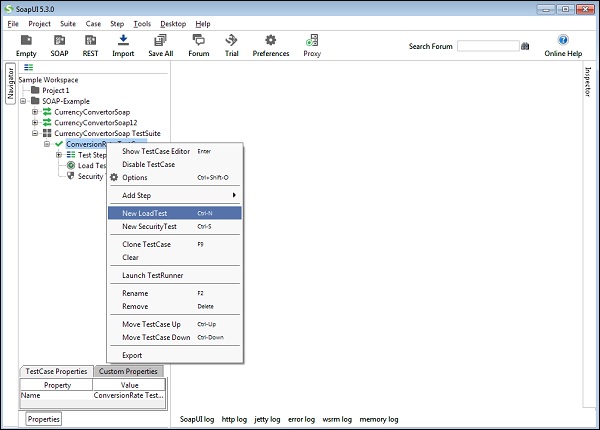Expand the CurrencyConvertorSoap tree node
This screenshot has width=600, height=430.
coord(35,112)
